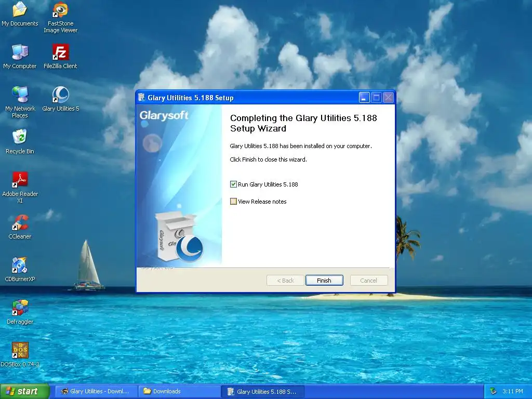Image resolution: width=532 pixels, height=399 pixels.
Task: Click the Glarysoft logo text in wizard
Action: pos(164,116)
